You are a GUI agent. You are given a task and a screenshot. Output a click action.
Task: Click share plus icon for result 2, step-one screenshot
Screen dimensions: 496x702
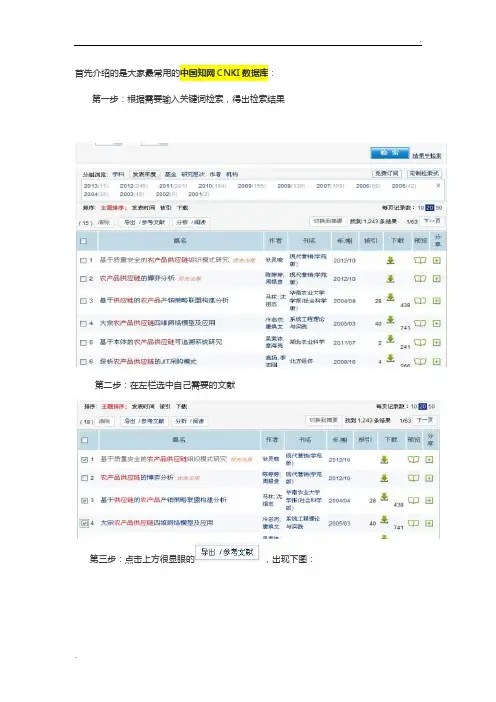coord(437,278)
